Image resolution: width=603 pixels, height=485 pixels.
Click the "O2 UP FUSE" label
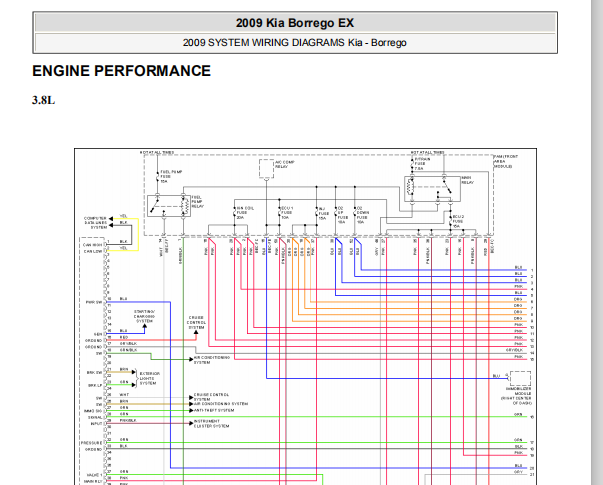coord(341,215)
